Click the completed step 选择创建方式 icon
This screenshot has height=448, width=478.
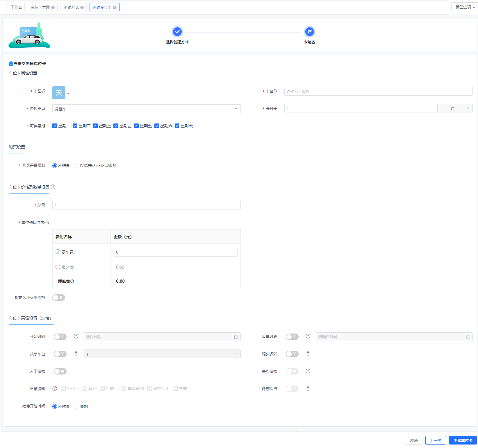177,32
